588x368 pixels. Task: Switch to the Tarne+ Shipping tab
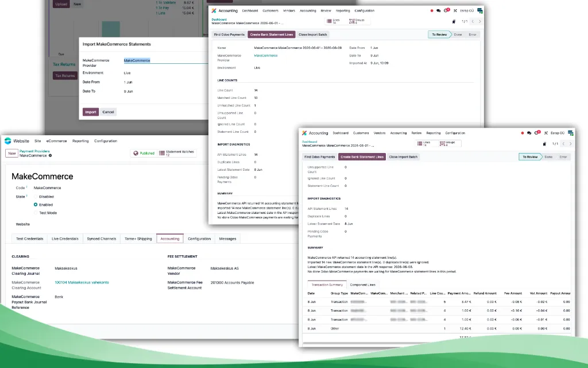pos(138,239)
